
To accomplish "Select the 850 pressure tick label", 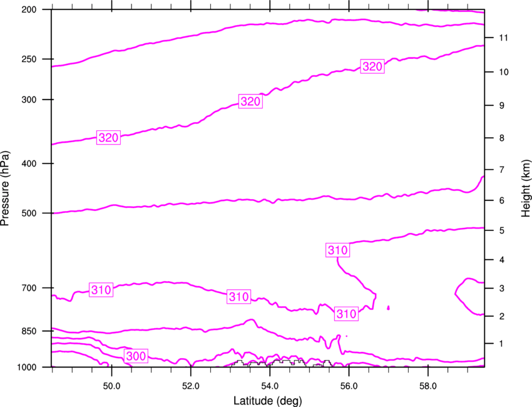I will click(x=29, y=331).
